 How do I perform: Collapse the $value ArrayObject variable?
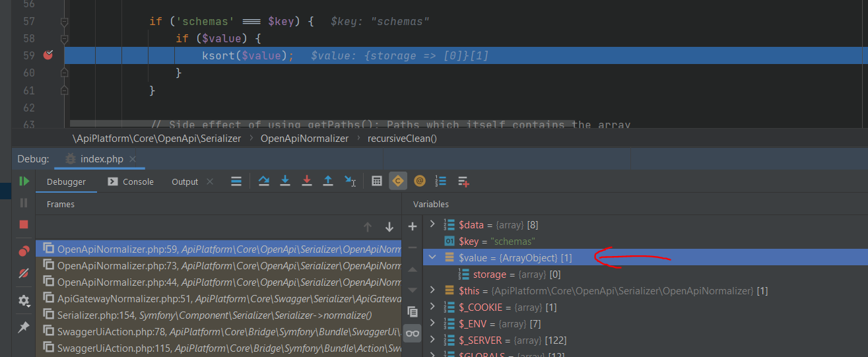432,257
